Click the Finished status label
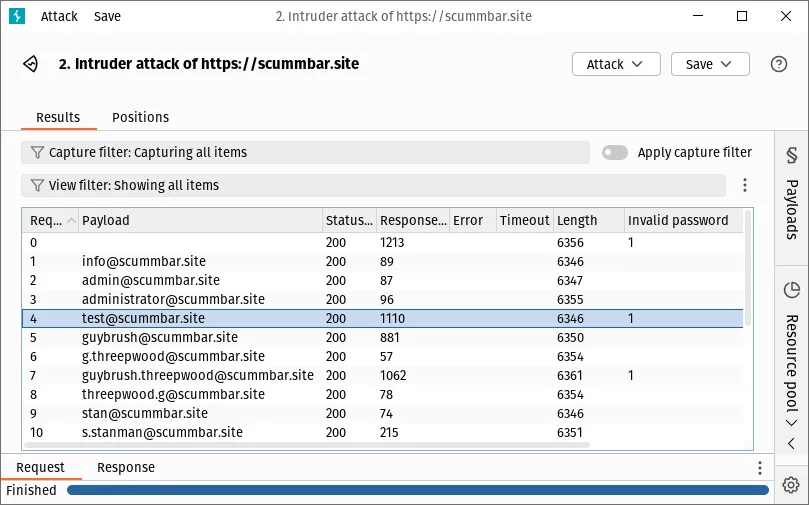This screenshot has height=505, width=809. coord(31,490)
